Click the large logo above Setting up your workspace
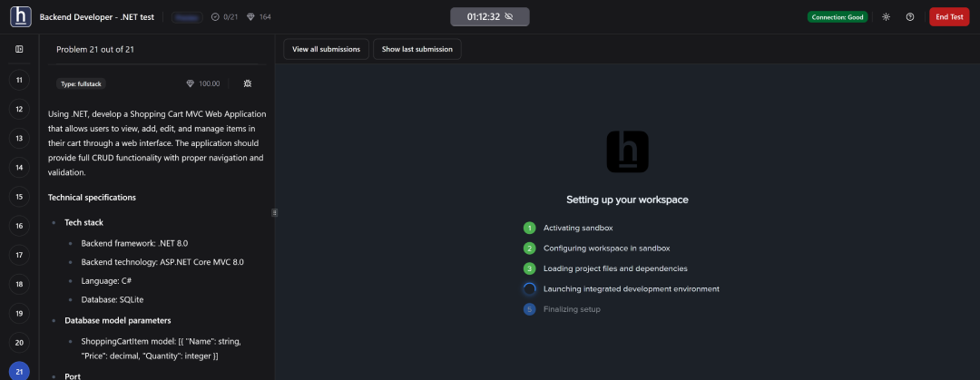 click(628, 151)
